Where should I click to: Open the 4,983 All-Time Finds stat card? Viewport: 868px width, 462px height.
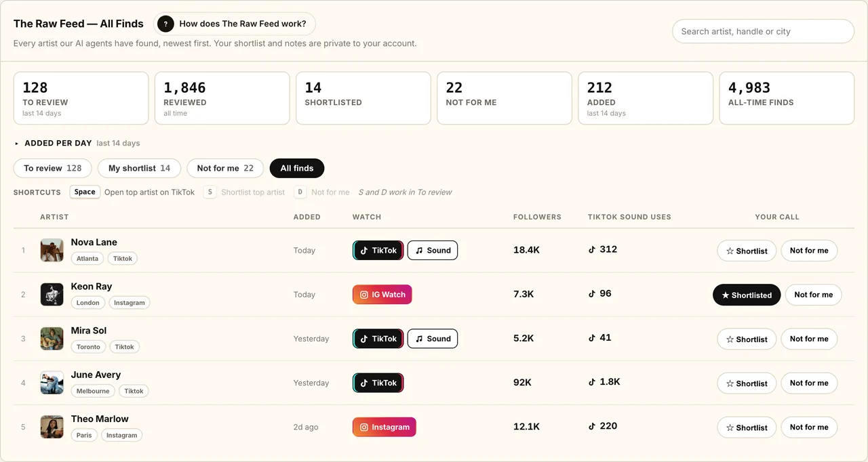(787, 98)
